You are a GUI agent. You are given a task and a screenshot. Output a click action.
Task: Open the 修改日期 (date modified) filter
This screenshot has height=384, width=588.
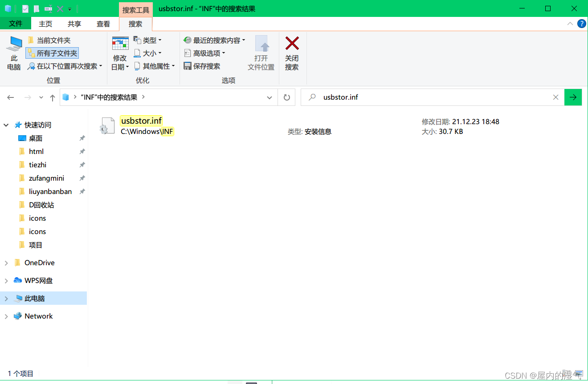point(120,53)
